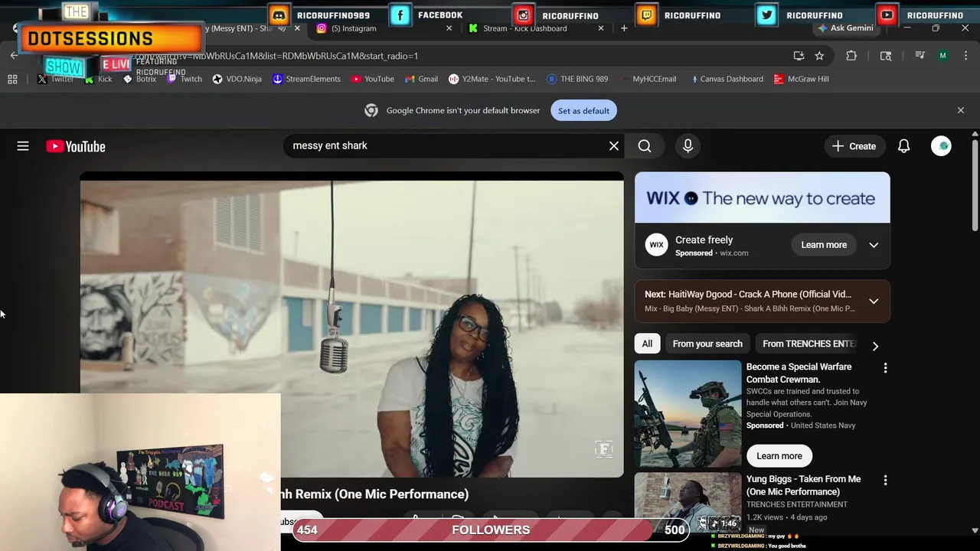Open the Chrome profile M avatar
The width and height of the screenshot is (980, 551).
[943, 56]
